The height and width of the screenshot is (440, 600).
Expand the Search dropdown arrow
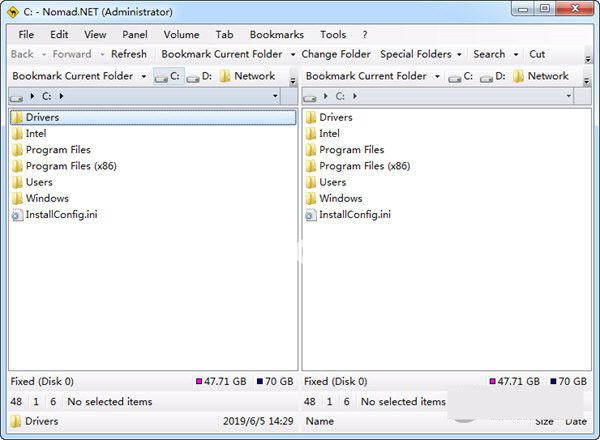(x=516, y=54)
